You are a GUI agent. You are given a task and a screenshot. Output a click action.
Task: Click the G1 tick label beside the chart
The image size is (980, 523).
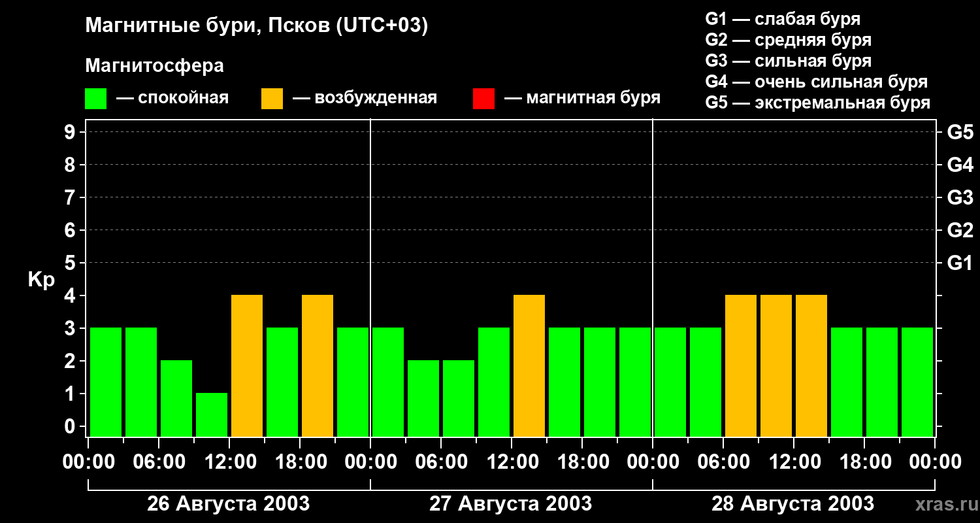tap(960, 263)
